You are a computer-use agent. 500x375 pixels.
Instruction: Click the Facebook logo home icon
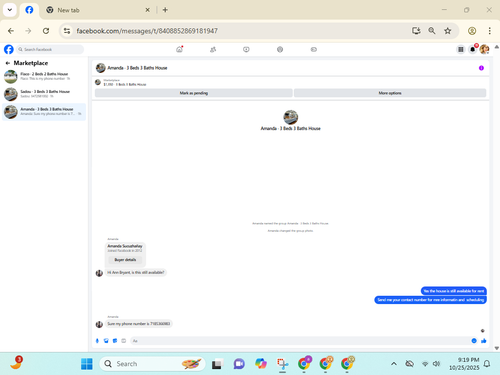coord(9,49)
